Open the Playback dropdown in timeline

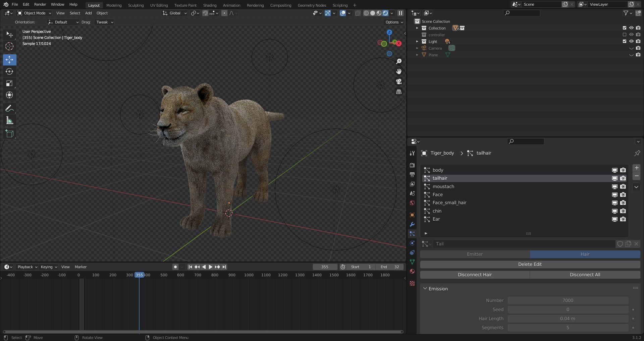tap(27, 267)
